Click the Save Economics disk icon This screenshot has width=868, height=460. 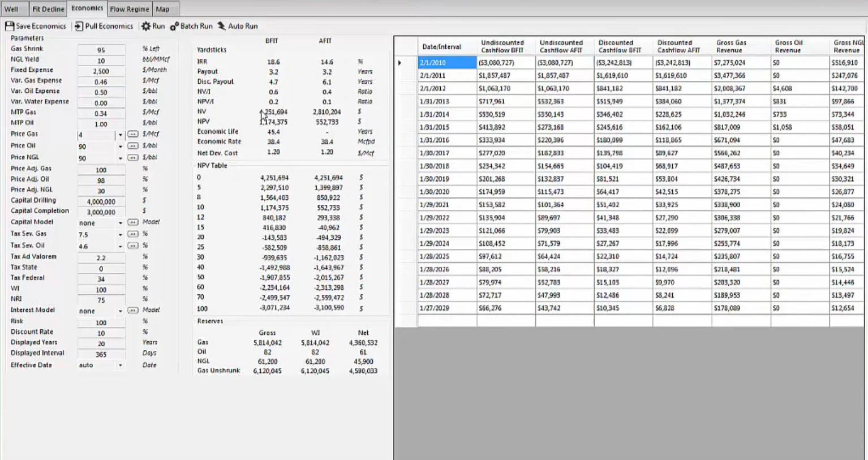coord(10,26)
